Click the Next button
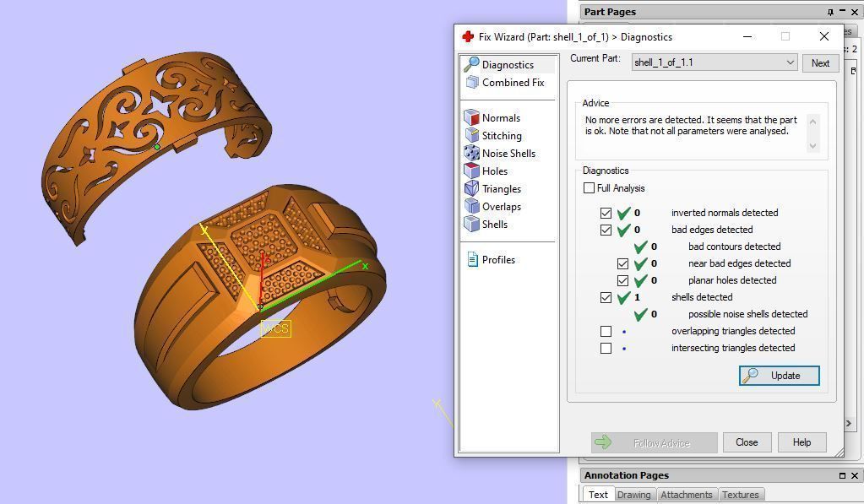The image size is (864, 504). coord(820,62)
